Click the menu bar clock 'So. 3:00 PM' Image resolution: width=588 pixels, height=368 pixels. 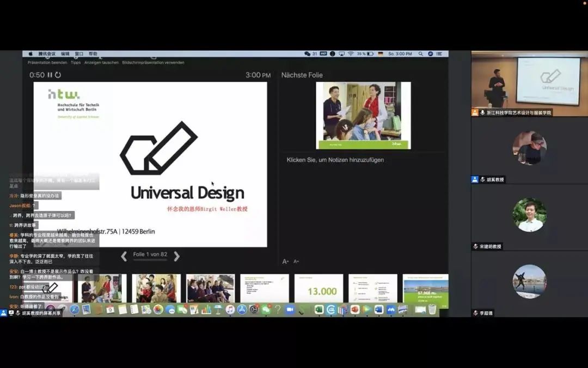point(400,53)
